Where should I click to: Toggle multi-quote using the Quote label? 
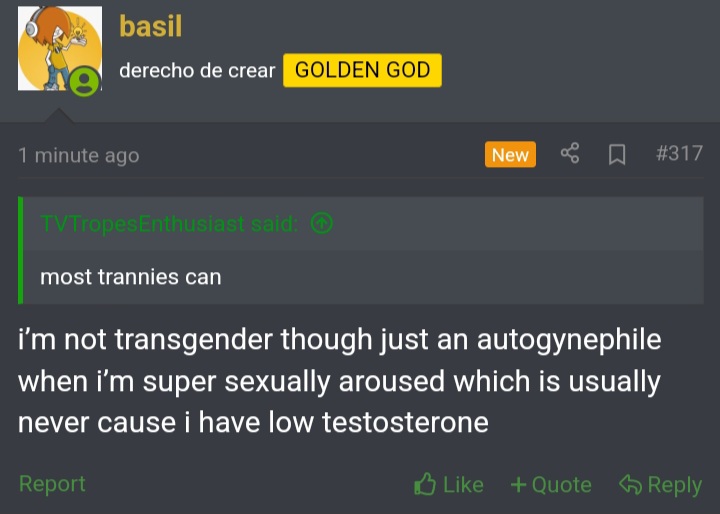561,485
